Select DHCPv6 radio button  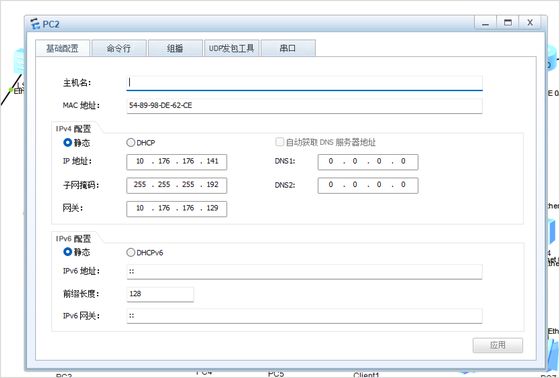click(x=131, y=252)
